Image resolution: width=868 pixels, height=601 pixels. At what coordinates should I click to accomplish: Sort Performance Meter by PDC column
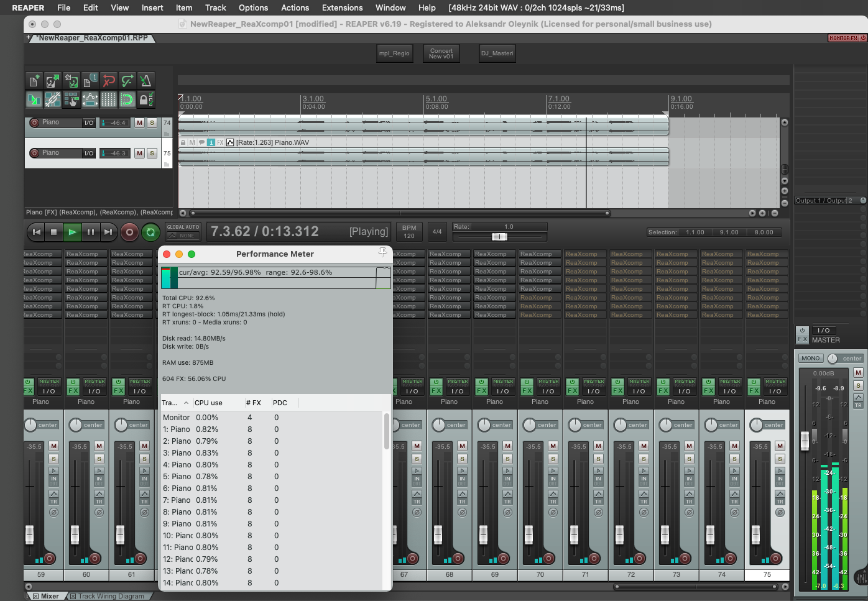(x=285, y=403)
